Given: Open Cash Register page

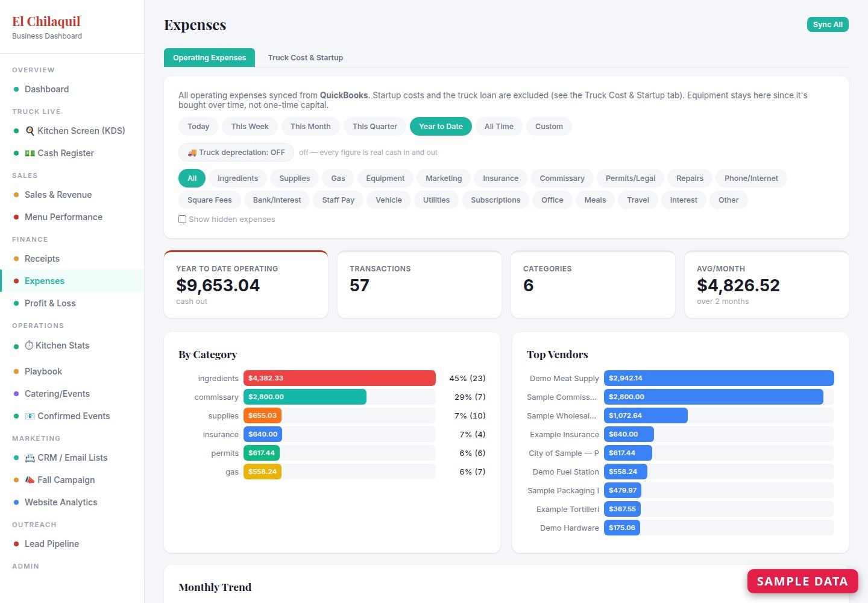Looking at the screenshot, I should 72,153.
